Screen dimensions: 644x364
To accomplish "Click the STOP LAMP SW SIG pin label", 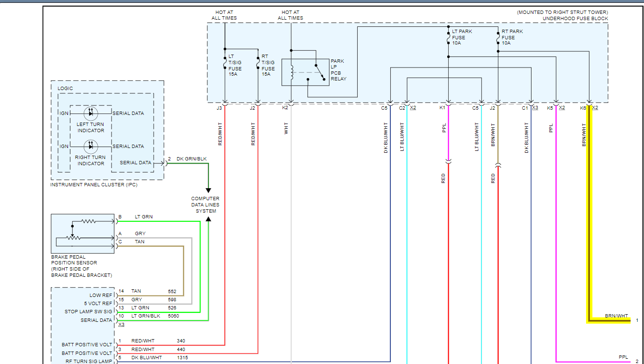I will [88, 312].
